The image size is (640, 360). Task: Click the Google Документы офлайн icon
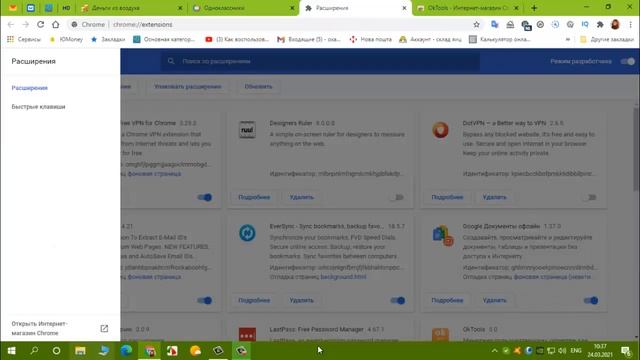[442, 236]
